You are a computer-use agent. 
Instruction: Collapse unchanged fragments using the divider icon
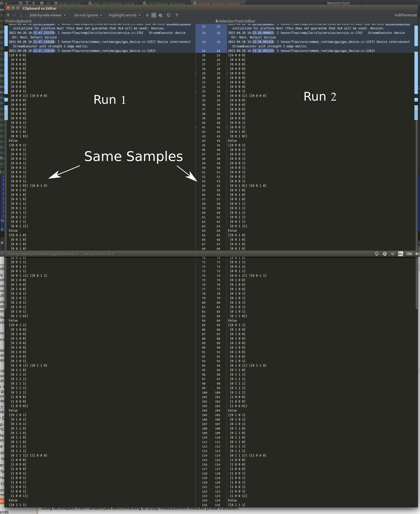[147, 15]
